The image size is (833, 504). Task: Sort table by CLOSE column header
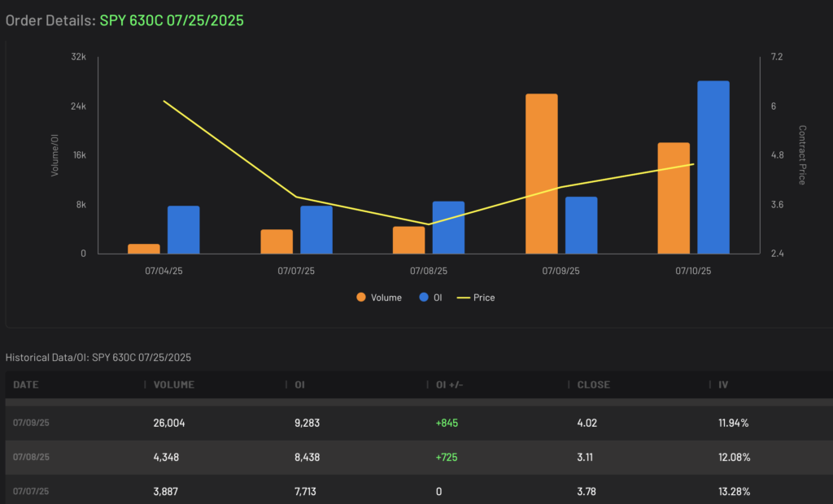pos(593,385)
